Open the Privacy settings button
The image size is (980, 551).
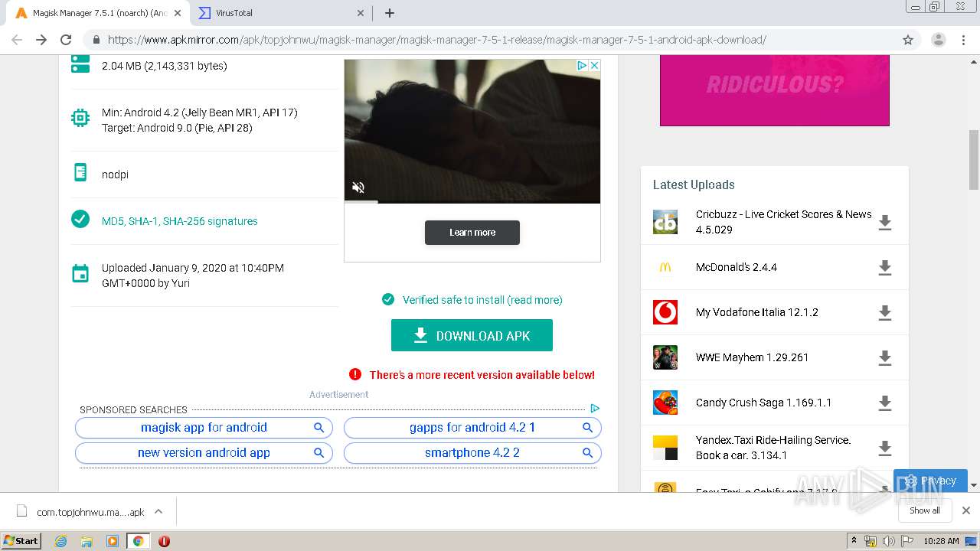930,481
